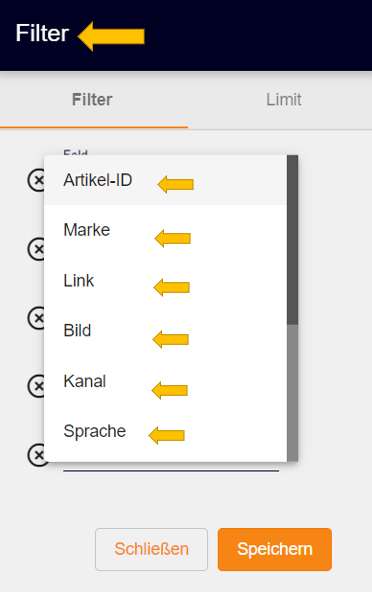Screen dimensions: 372x592
Task: Select Sprache option in dropdown
Action: click(165, 431)
